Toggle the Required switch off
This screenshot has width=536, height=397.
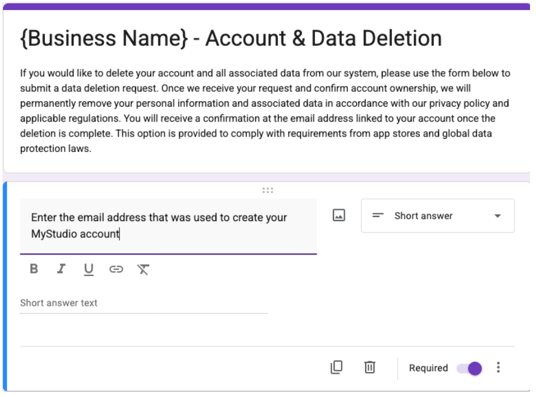pos(469,369)
